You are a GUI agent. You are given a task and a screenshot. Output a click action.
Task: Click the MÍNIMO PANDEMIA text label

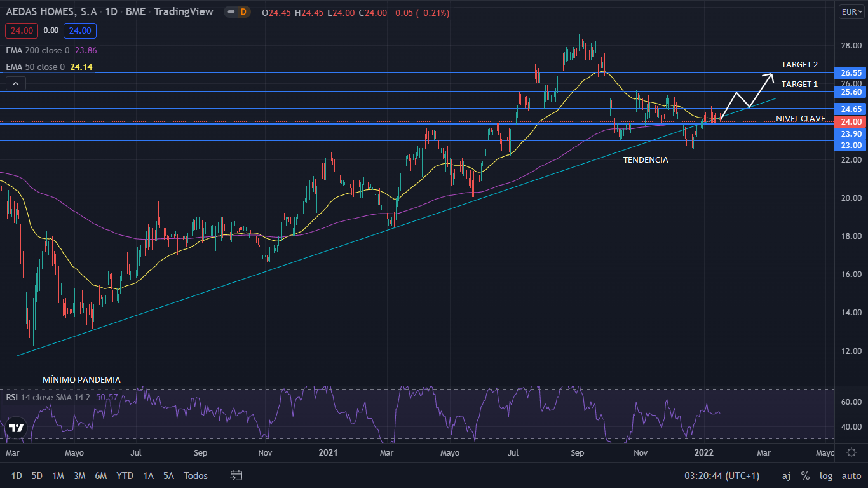[81, 379]
